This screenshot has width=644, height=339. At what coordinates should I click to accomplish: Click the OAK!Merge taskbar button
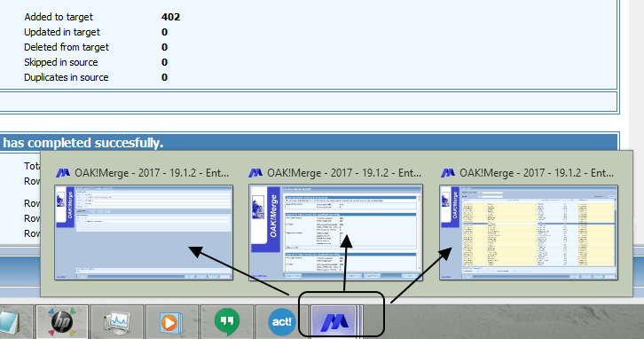(x=334, y=322)
